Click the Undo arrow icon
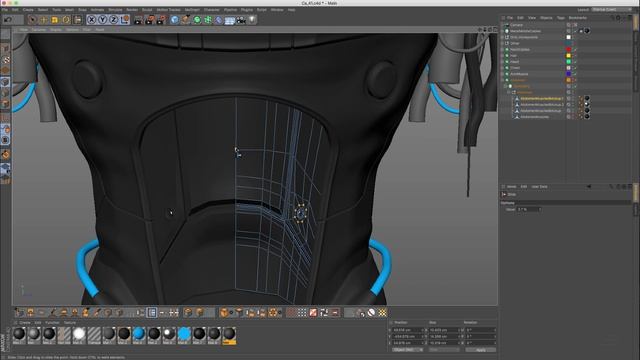The height and width of the screenshot is (360, 640). click(7, 20)
